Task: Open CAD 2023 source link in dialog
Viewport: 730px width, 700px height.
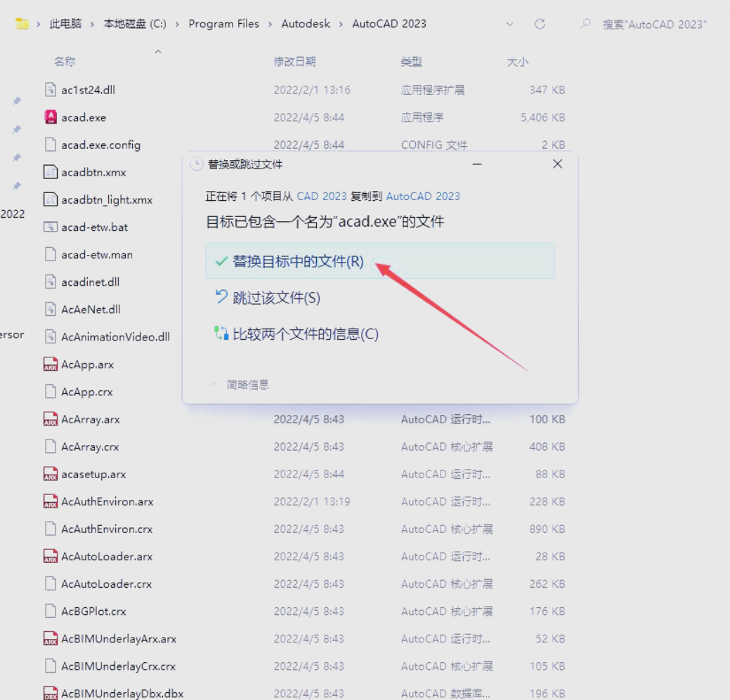Action: pos(322,197)
